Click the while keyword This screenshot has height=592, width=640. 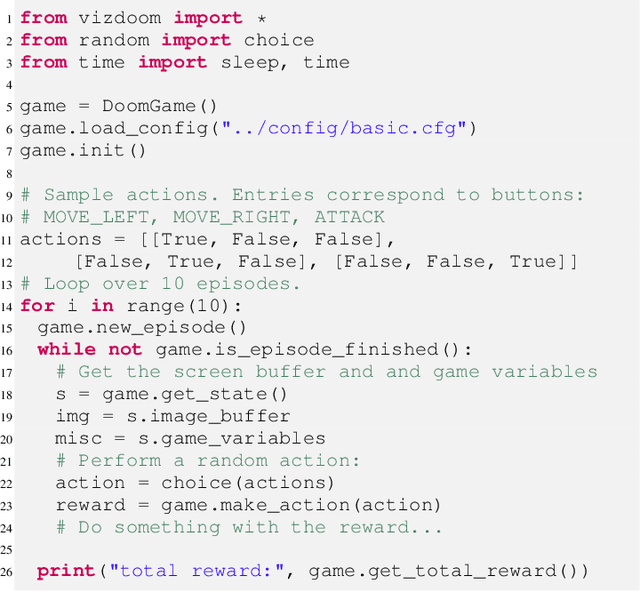tap(66, 350)
